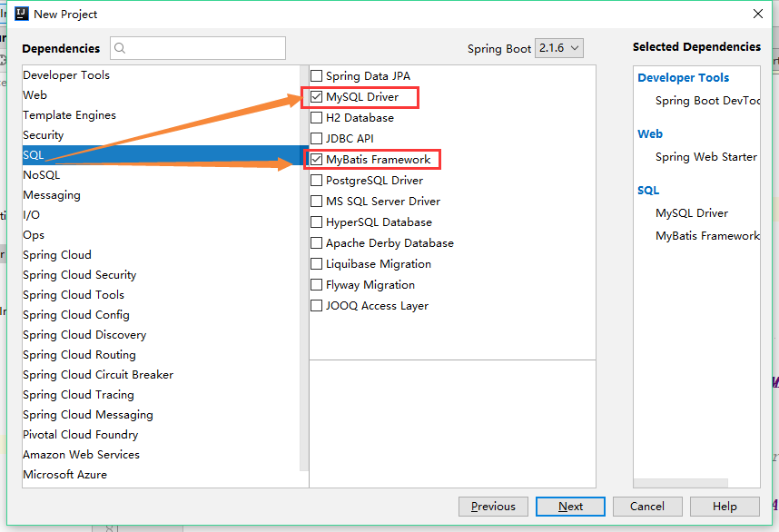Check Apache Derby Database checkbox
The width and height of the screenshot is (779, 532).
pos(316,243)
